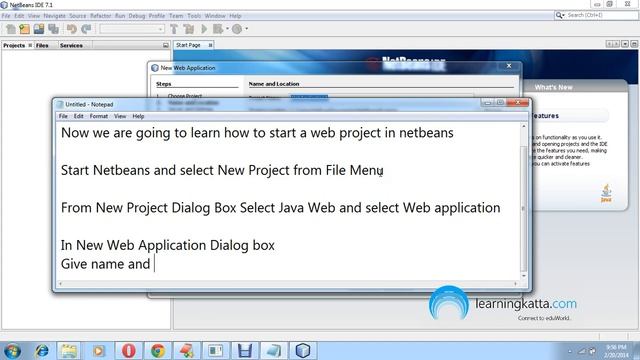Open the media player taskbar icon
The image size is (640, 360).
[x=98, y=351]
